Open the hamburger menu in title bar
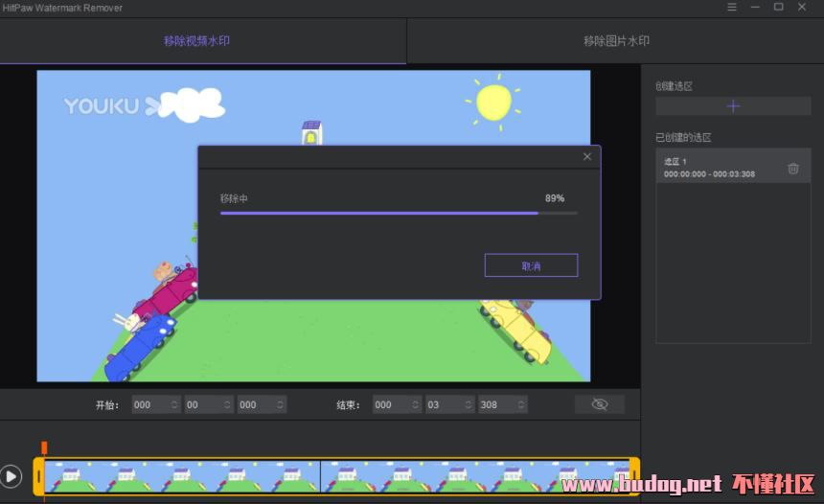 click(x=731, y=8)
